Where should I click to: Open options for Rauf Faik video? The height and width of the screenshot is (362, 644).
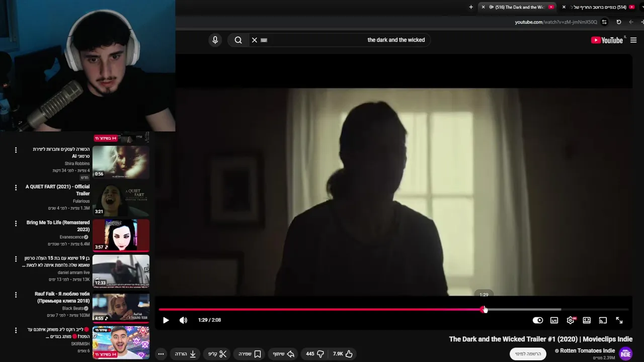coord(16,295)
